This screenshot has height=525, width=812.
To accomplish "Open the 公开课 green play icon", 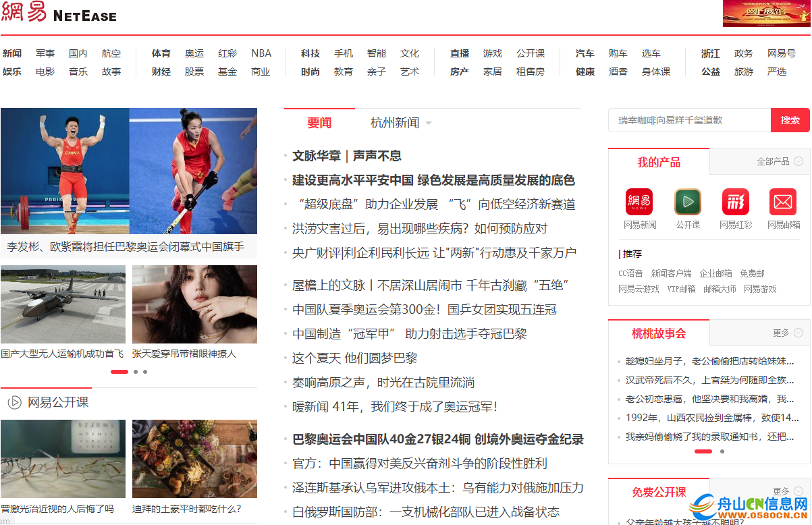I will [x=688, y=202].
